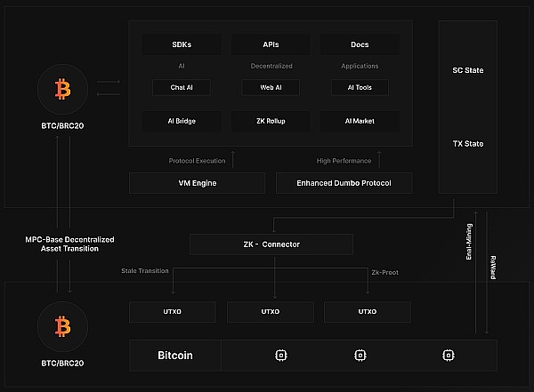Click the bottom Bitcoin BTC/BRC20 logo
The width and height of the screenshot is (534, 392).
[61, 329]
